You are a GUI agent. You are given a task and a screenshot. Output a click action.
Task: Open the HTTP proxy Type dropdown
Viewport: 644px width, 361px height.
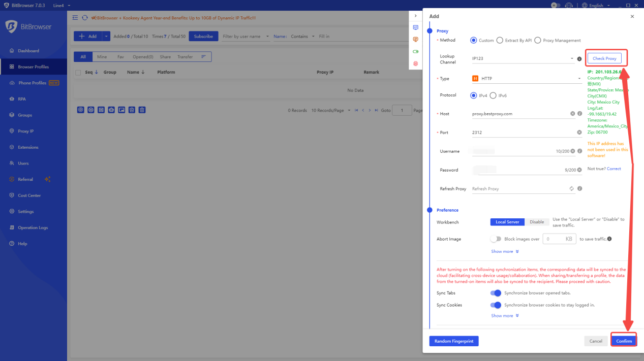526,79
